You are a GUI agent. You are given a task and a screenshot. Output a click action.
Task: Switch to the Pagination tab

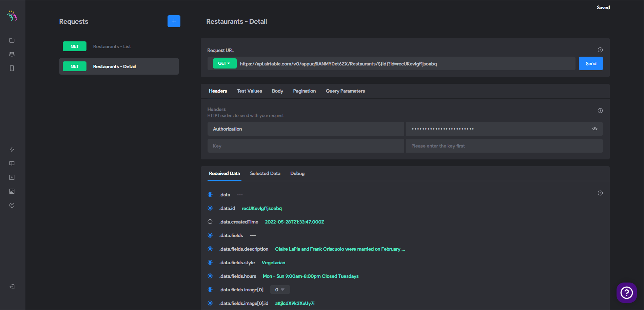[305, 91]
